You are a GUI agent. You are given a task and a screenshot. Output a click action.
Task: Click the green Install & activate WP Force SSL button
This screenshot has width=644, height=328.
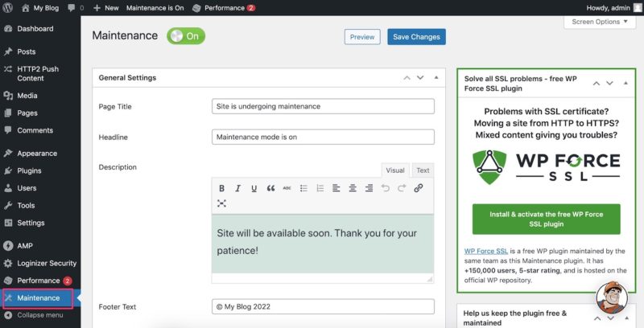tap(546, 219)
